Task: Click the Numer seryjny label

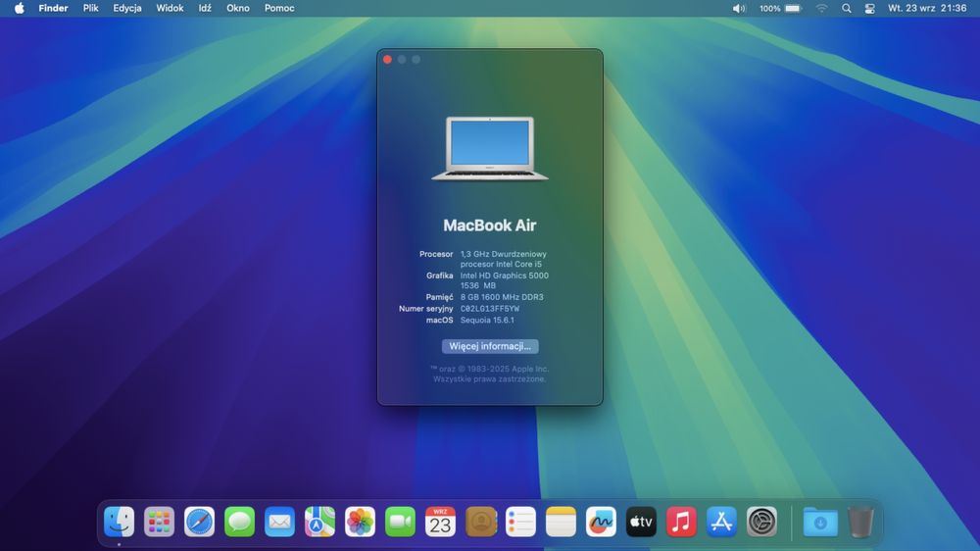Action: 426,308
